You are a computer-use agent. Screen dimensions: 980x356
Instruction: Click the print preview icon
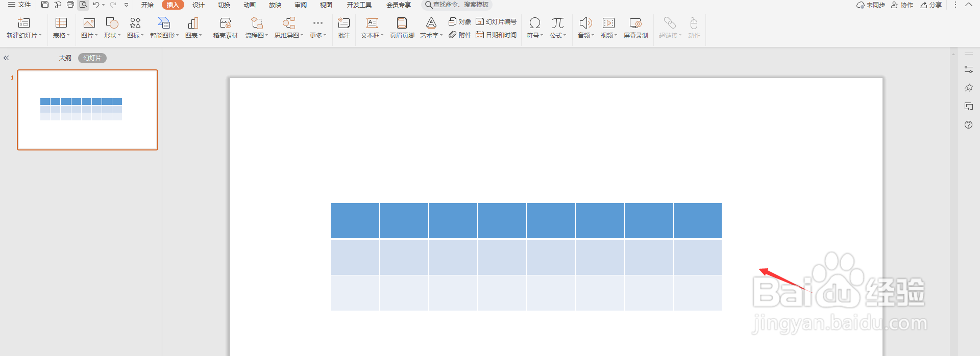coord(83,5)
